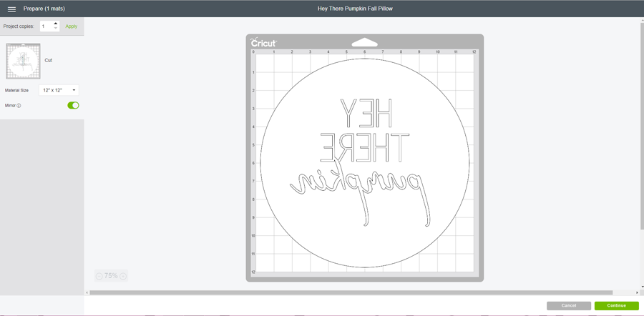This screenshot has height=316, width=644.
Task: Click the mirrored THERE text on mat
Action: [x=364, y=147]
